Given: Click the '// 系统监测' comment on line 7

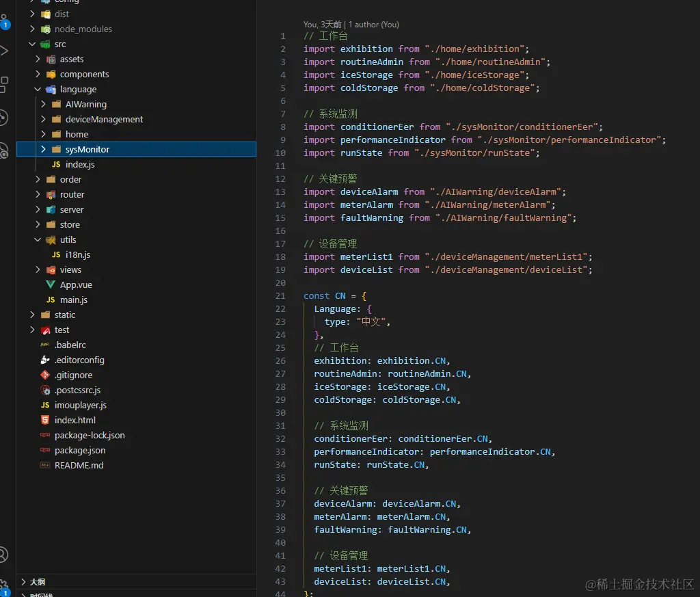Looking at the screenshot, I should coord(330,114).
